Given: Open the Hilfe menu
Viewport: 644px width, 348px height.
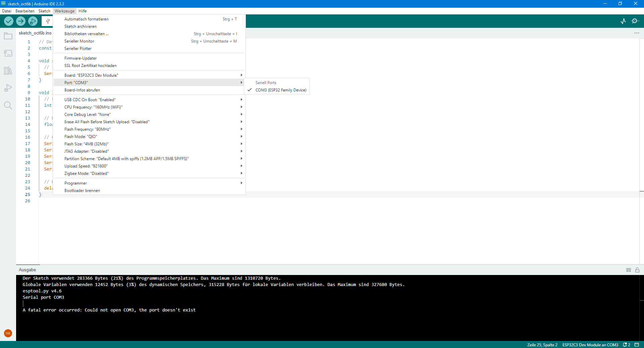Looking at the screenshot, I should pyautogui.click(x=83, y=11).
